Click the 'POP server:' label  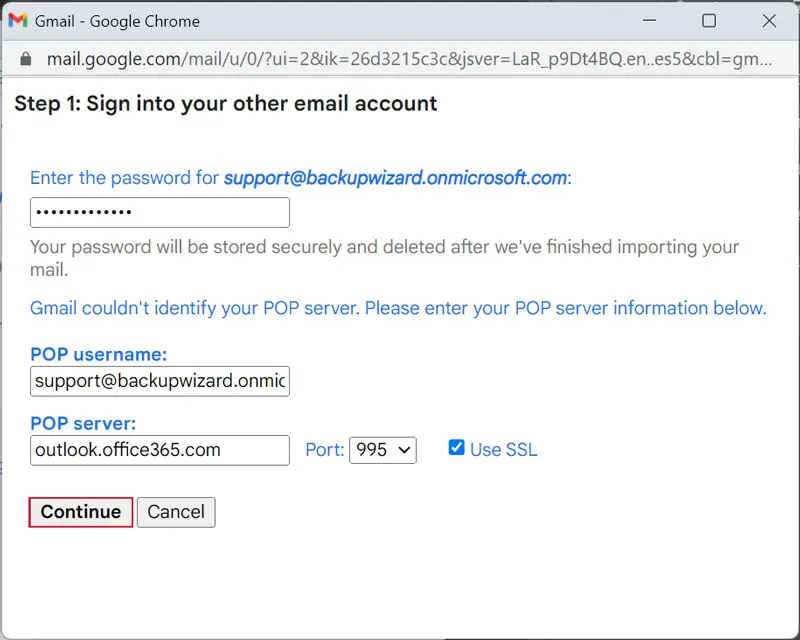83,423
